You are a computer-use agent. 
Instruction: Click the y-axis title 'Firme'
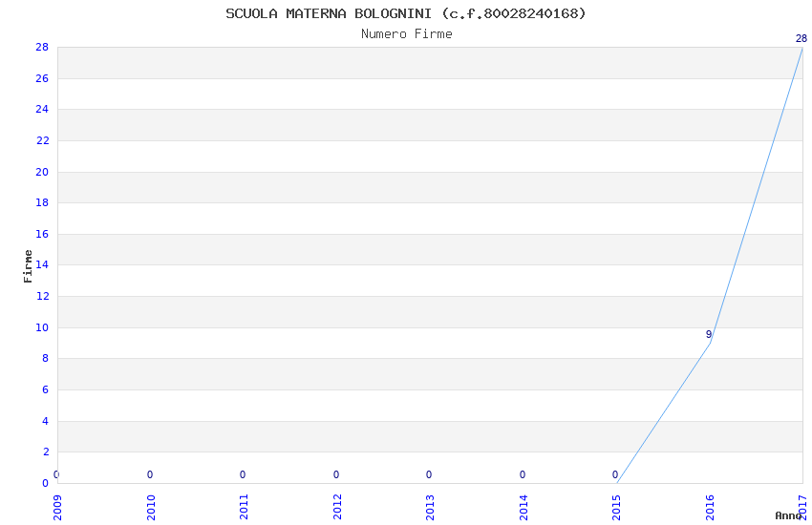pos(28,266)
